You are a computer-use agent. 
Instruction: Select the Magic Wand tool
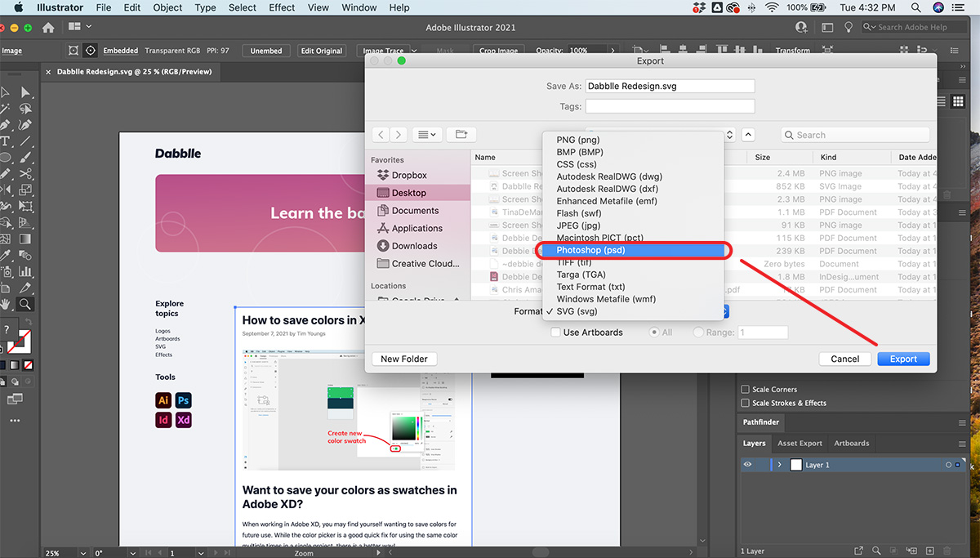[6, 109]
